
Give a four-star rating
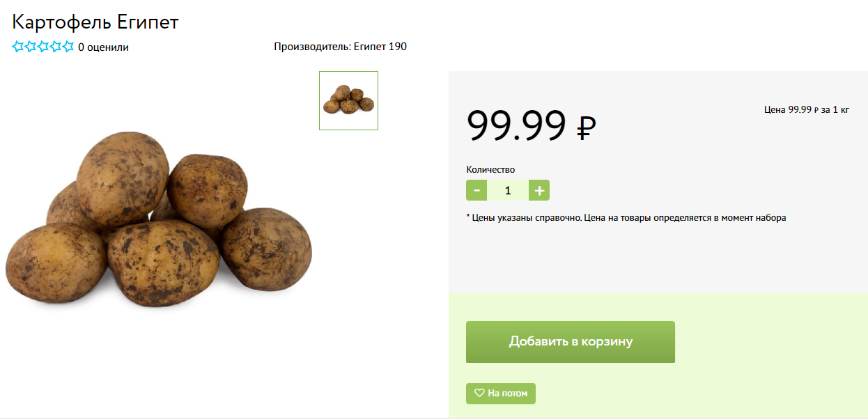coord(56,47)
